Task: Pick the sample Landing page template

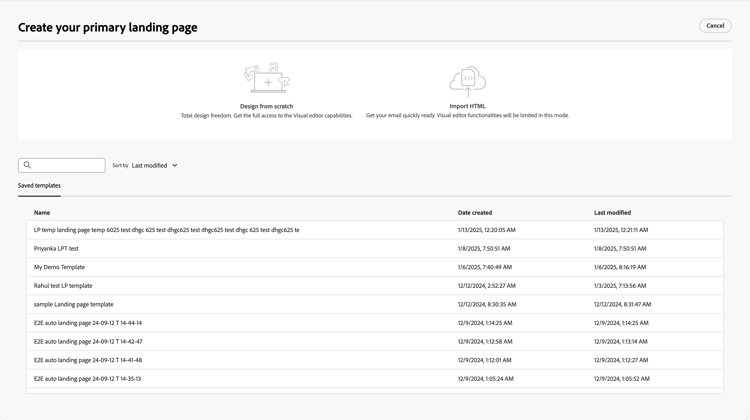Action: pyautogui.click(x=375, y=305)
